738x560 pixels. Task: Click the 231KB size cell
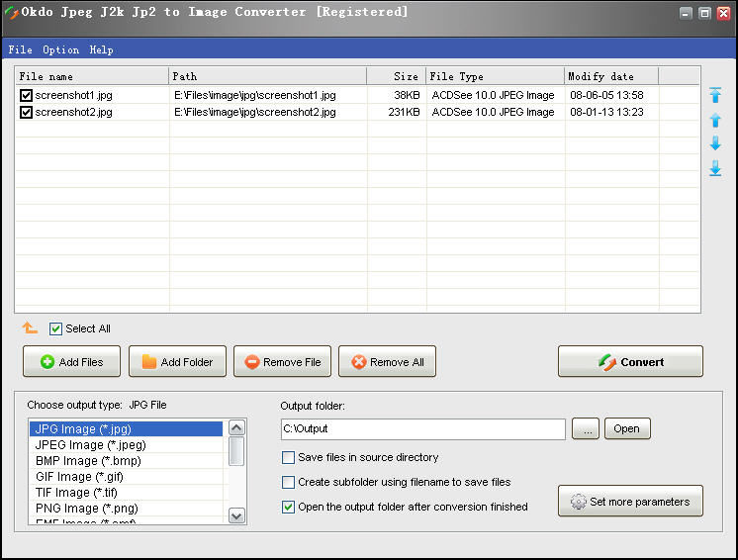(x=404, y=112)
